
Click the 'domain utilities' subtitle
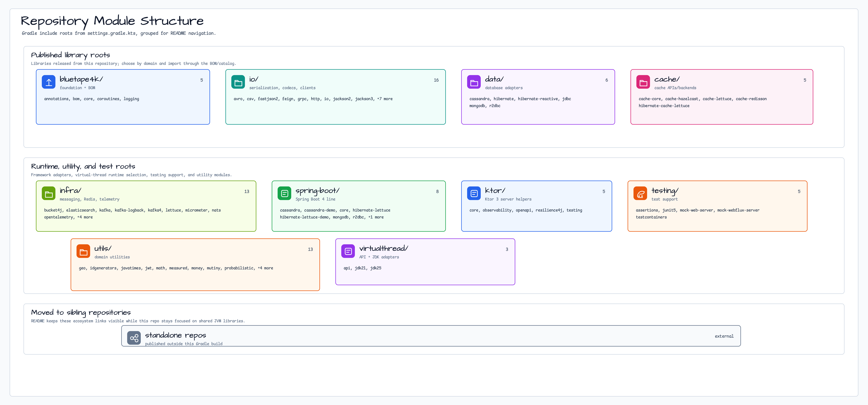tap(112, 257)
